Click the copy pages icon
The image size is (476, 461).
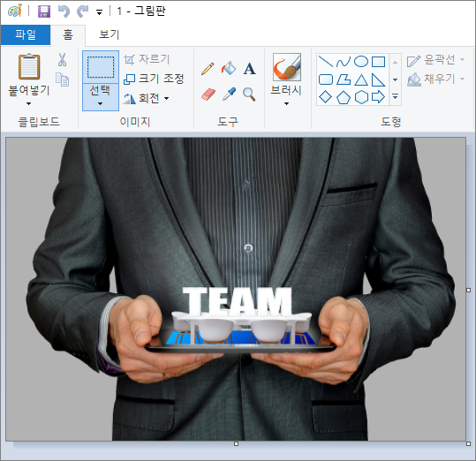pyautogui.click(x=62, y=79)
